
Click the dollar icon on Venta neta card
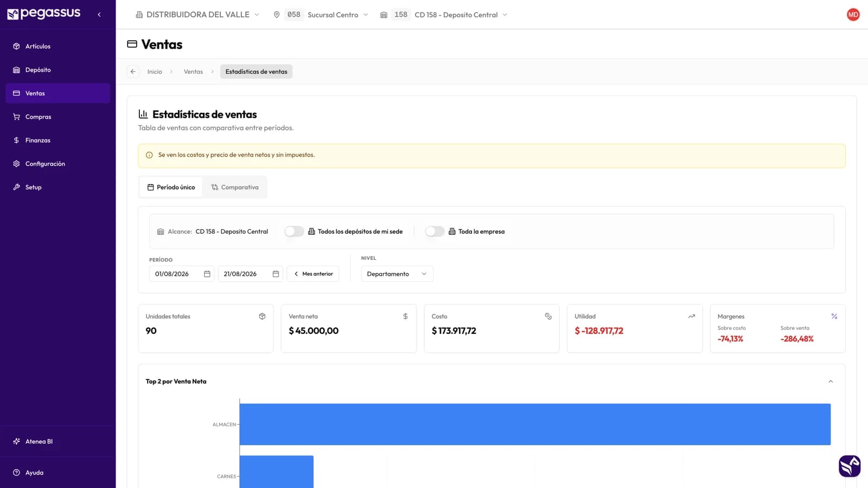tap(405, 316)
